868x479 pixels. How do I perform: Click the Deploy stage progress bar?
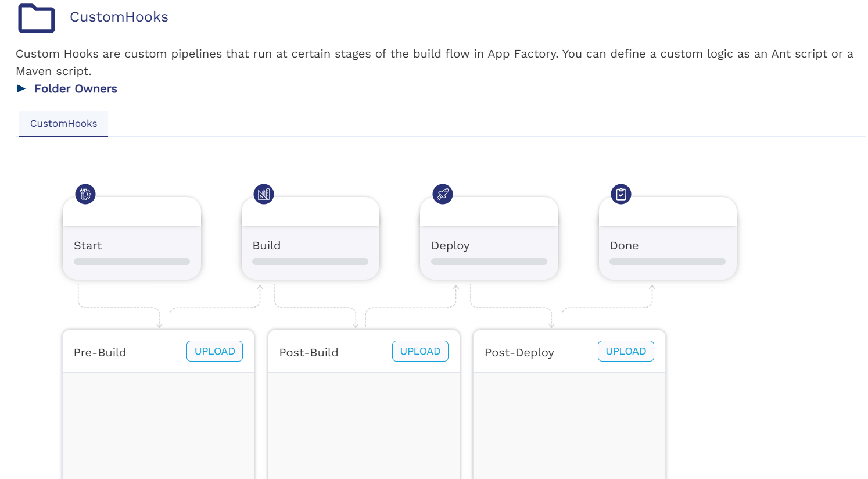[x=489, y=262]
